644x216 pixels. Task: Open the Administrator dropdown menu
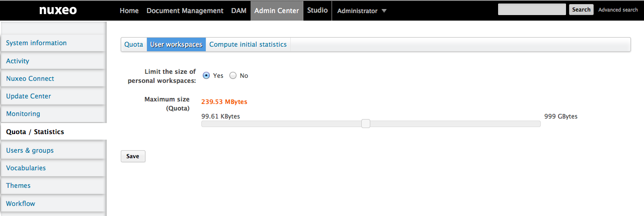coord(362,11)
